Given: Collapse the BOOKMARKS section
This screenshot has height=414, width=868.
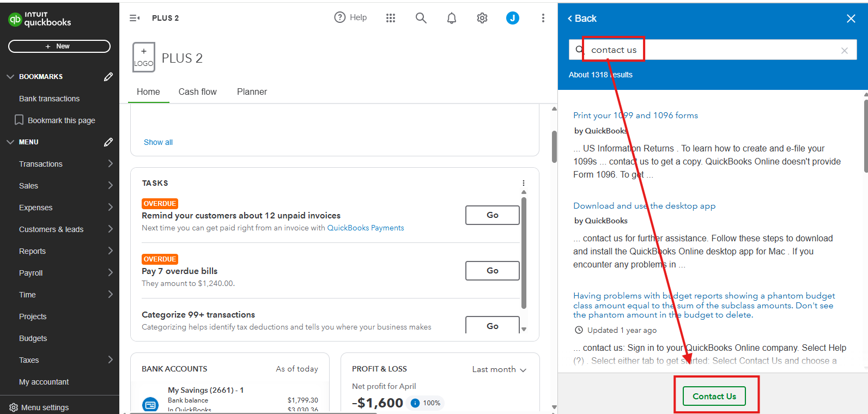Looking at the screenshot, I should 10,77.
